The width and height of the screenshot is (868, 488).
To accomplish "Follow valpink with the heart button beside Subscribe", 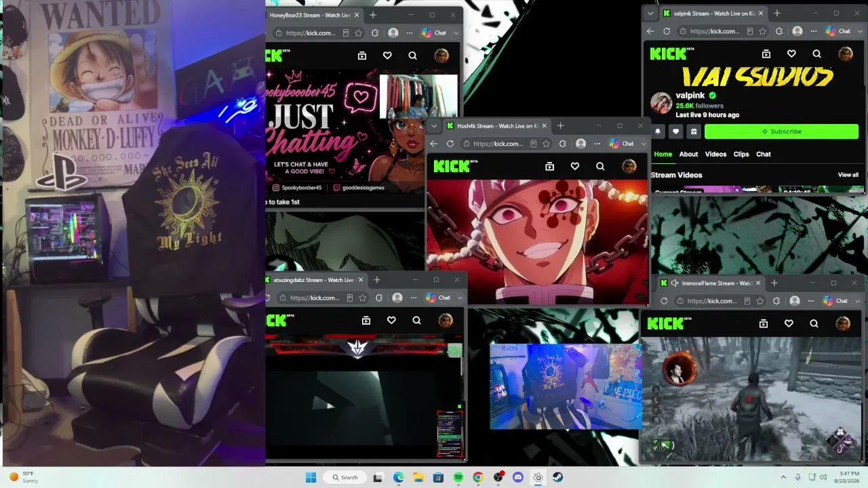I will point(675,131).
